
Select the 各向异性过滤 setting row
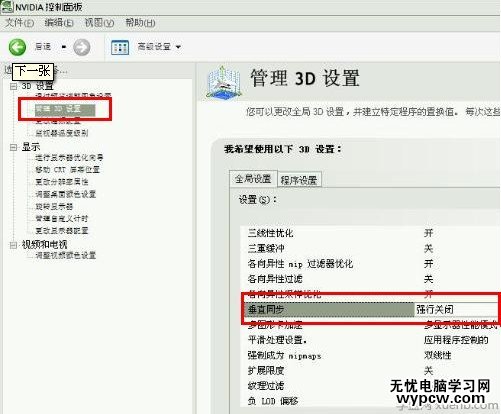371,279
